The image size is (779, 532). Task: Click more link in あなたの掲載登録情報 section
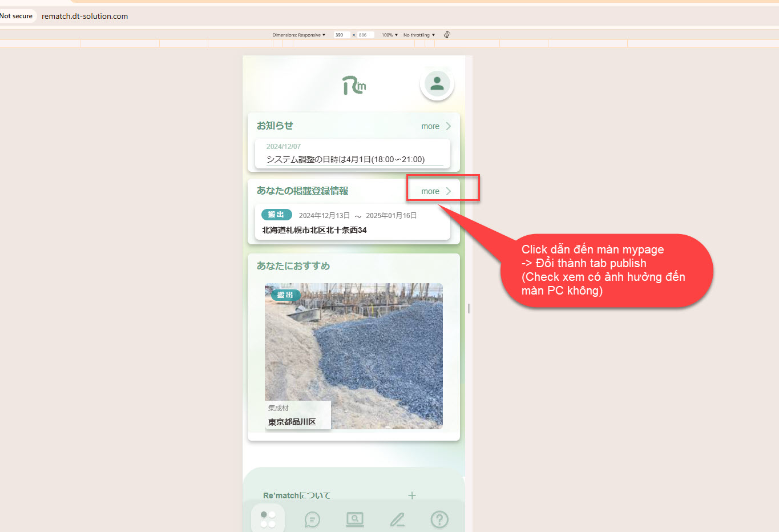pos(436,191)
